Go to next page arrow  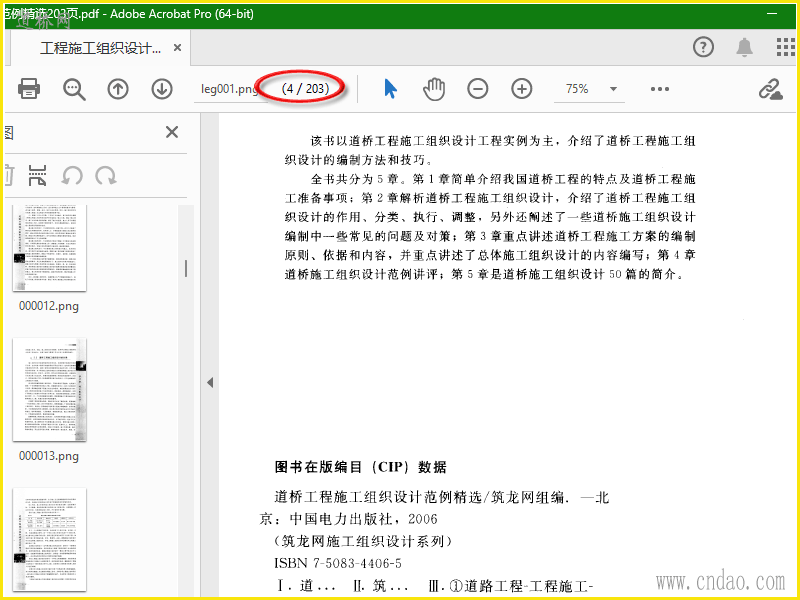pos(162,89)
